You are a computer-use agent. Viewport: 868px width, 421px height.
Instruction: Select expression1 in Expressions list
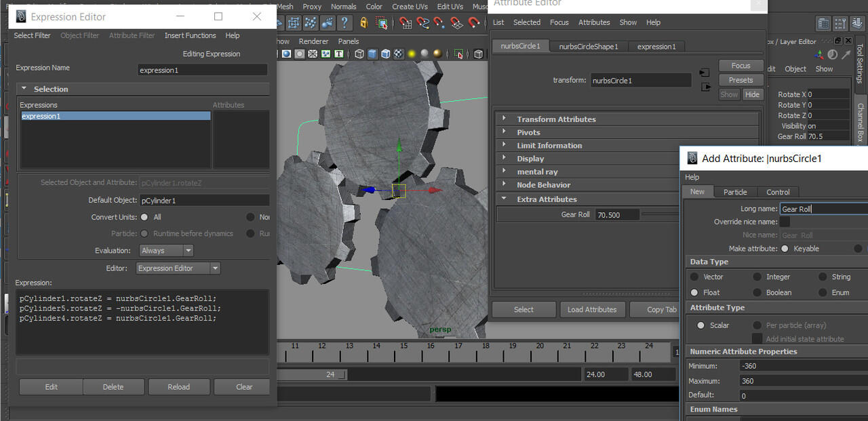(x=115, y=116)
